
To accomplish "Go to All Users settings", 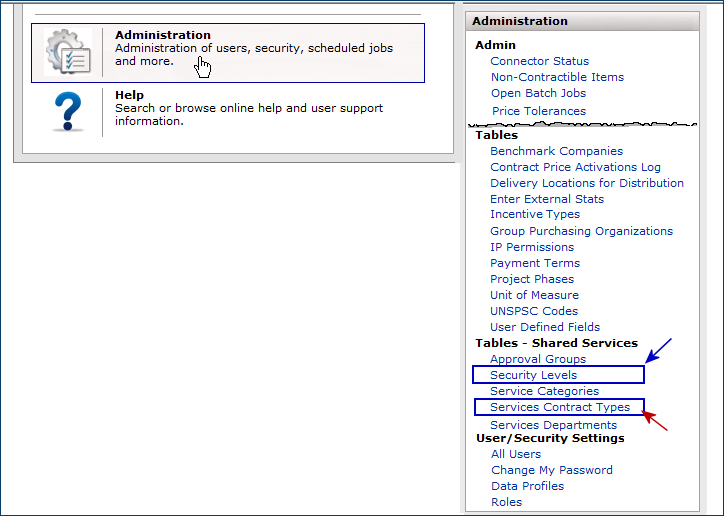I will pos(515,454).
